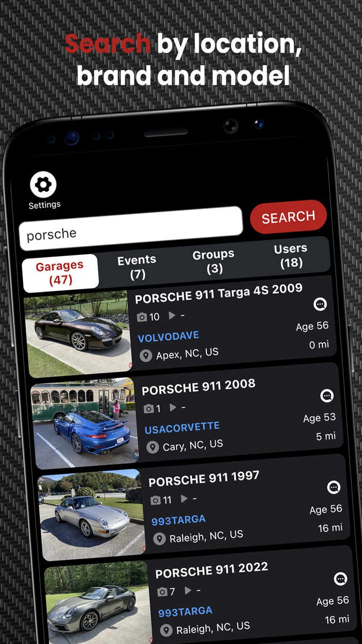Click location pin on Porsche 911 1997 row

point(160,539)
